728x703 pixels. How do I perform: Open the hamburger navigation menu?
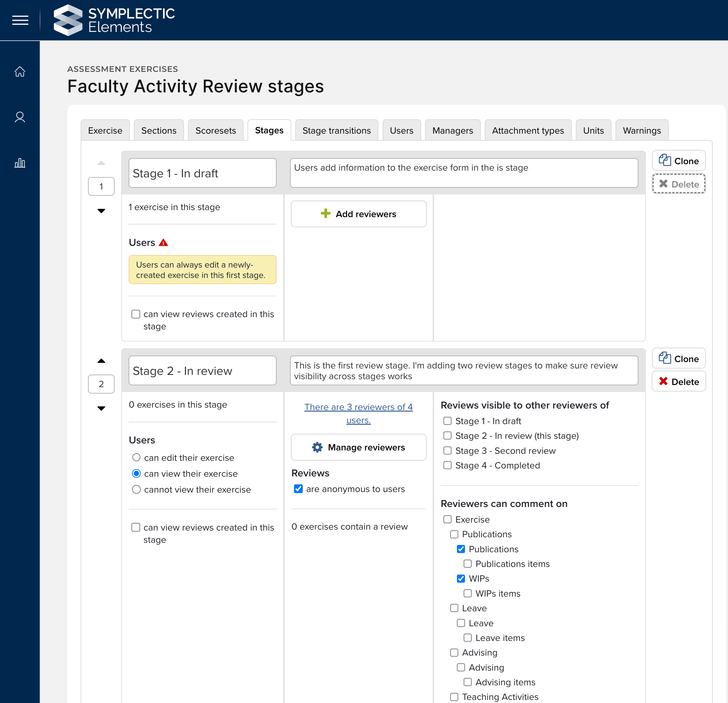[x=20, y=20]
